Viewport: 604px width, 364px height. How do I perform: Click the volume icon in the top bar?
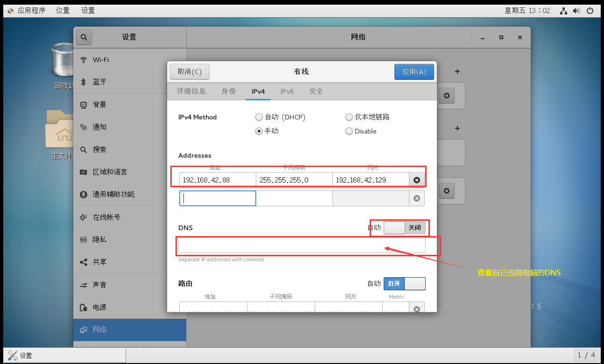pyautogui.click(x=577, y=10)
